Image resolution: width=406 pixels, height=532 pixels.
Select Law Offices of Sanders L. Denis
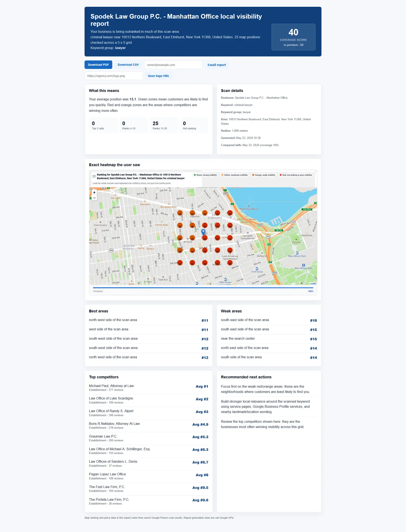[x=148, y=463]
